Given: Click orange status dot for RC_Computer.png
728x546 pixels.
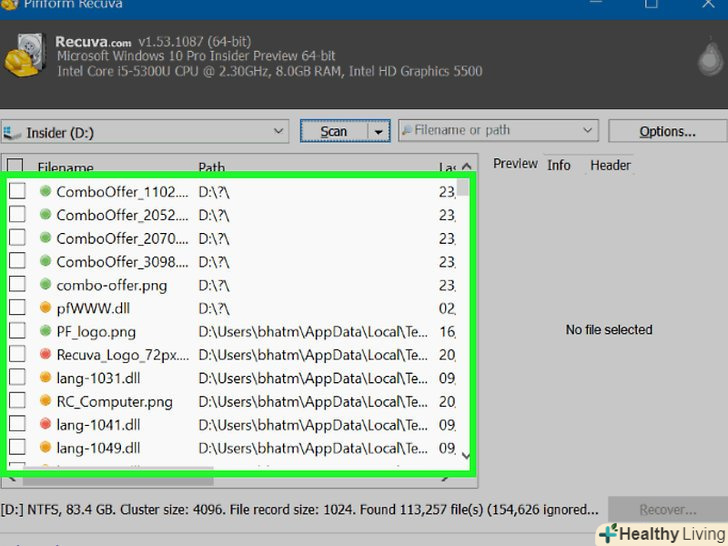Looking at the screenshot, I should click(x=45, y=400).
